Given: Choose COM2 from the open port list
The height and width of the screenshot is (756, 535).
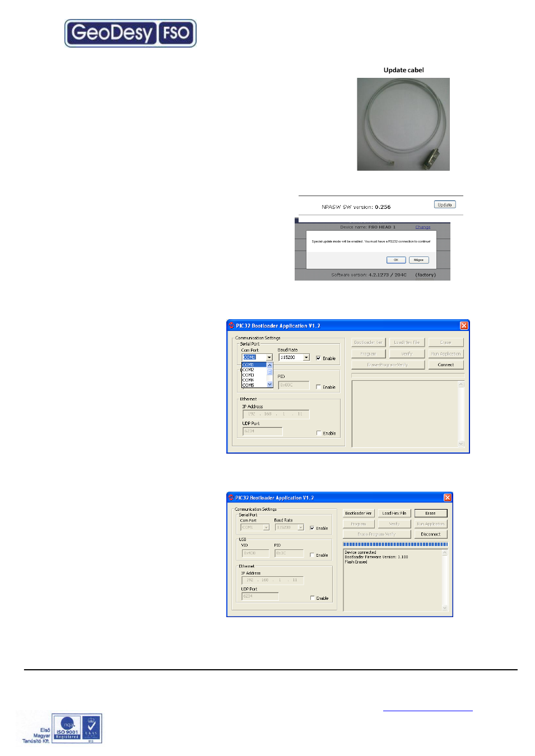Looking at the screenshot, I should pyautogui.click(x=254, y=370).
